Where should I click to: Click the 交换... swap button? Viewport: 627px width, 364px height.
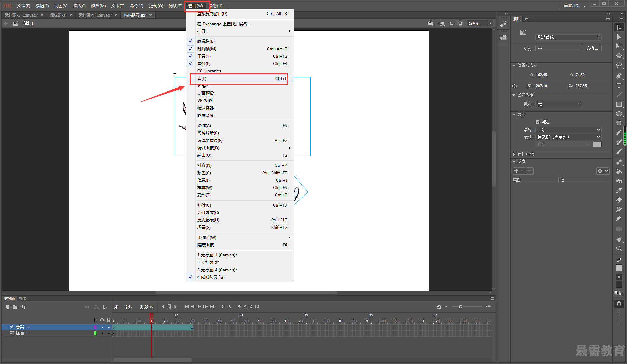pos(592,48)
